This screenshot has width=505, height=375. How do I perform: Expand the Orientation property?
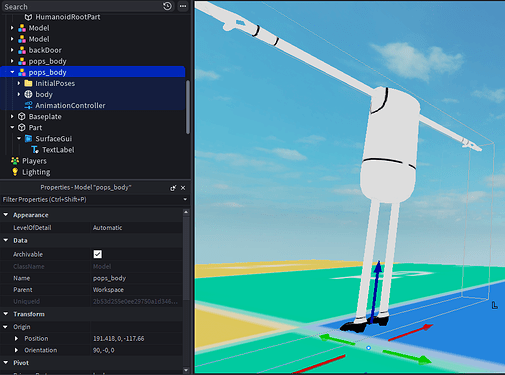16,350
